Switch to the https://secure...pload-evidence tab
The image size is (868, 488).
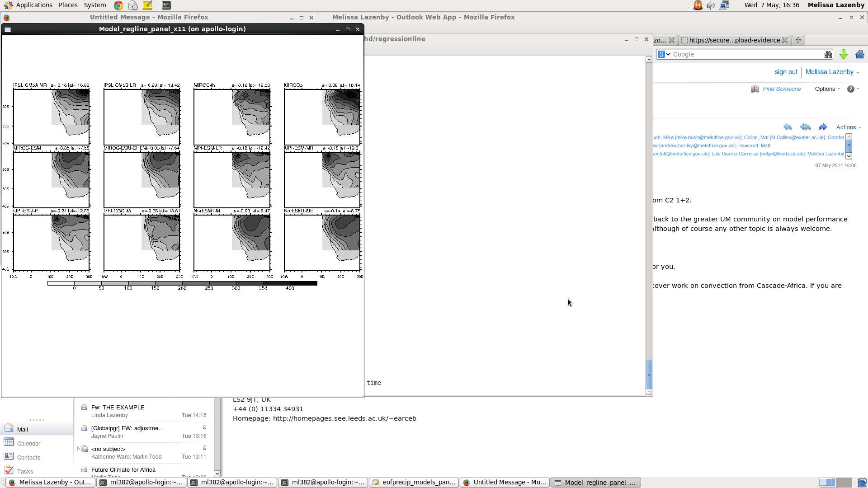[734, 40]
